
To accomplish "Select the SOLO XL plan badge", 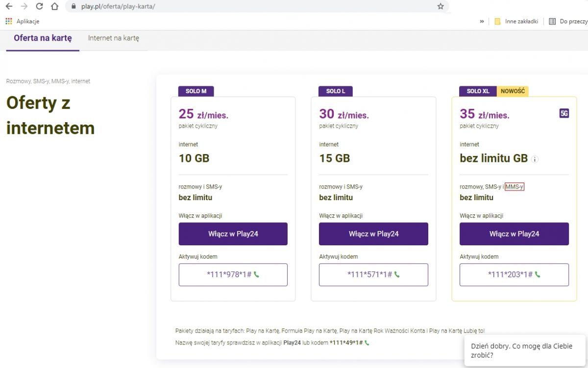I will 478,91.
